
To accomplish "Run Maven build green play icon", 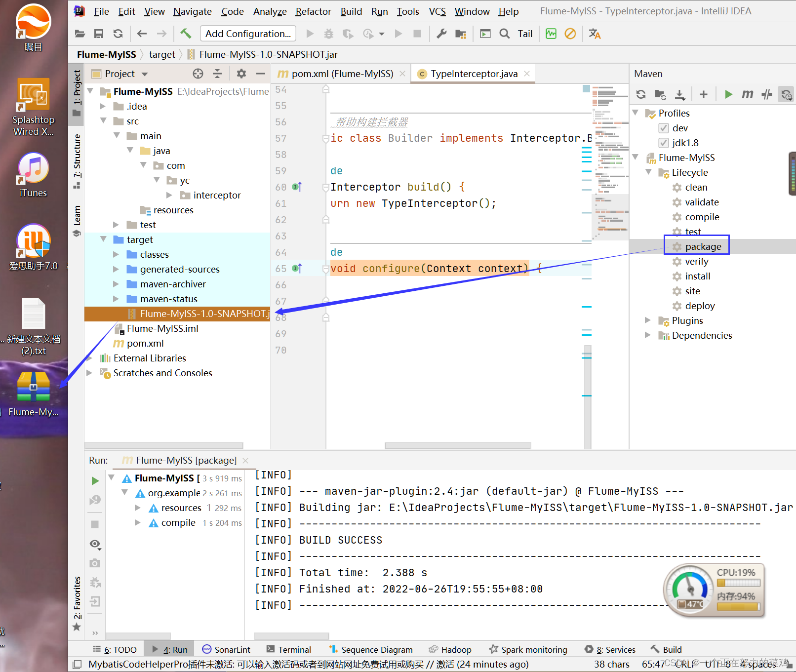I will [728, 94].
